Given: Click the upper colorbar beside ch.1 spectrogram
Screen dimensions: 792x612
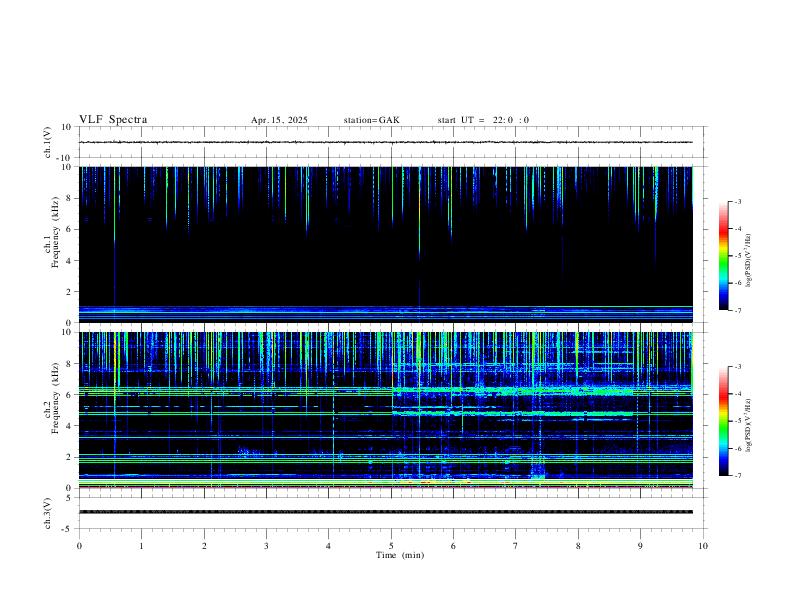Looking at the screenshot, I should pos(723,256).
